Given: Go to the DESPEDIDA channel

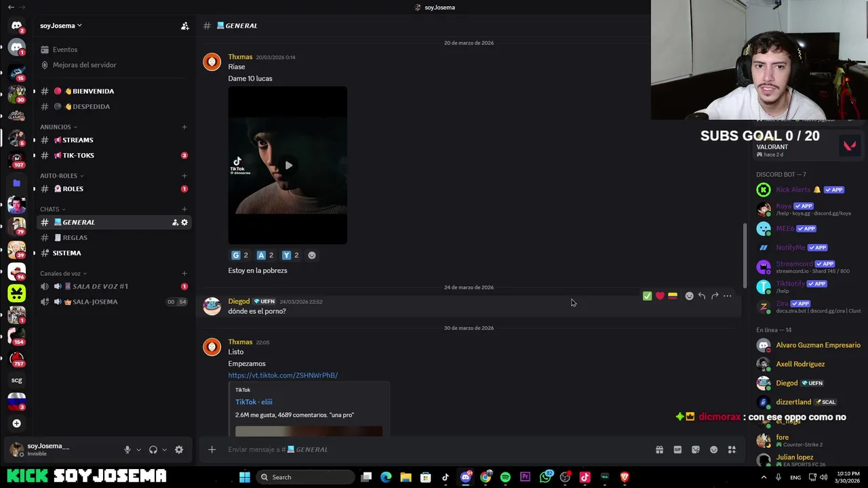Looking at the screenshot, I should tap(114, 106).
